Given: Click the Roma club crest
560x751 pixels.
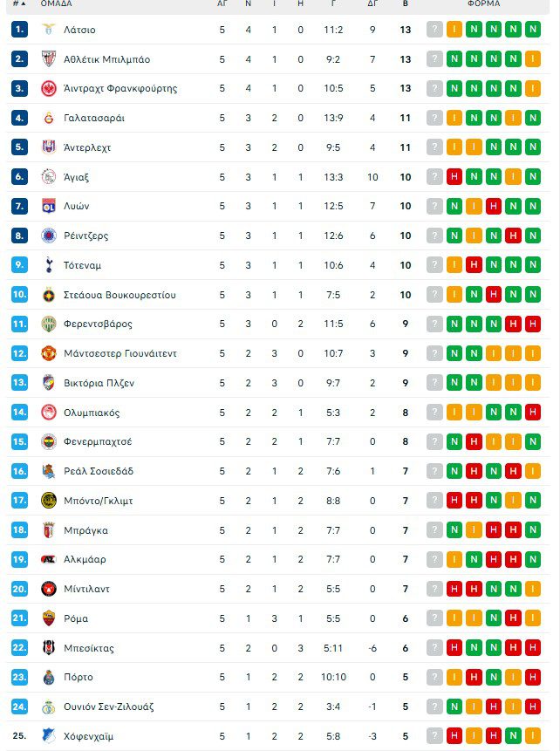Looking at the screenshot, I should click(x=48, y=618).
